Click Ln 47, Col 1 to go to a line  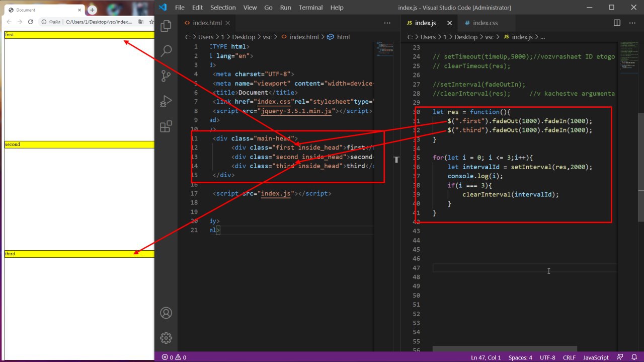[x=486, y=357]
